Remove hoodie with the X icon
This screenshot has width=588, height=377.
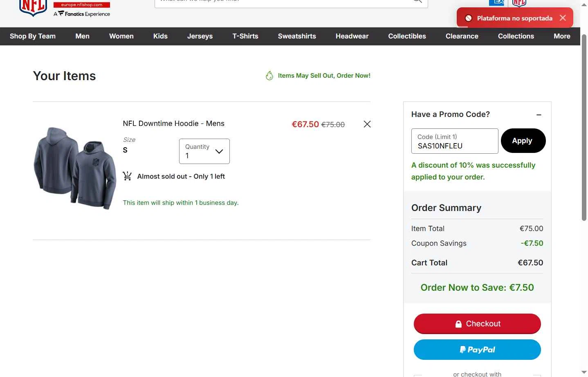pyautogui.click(x=367, y=124)
